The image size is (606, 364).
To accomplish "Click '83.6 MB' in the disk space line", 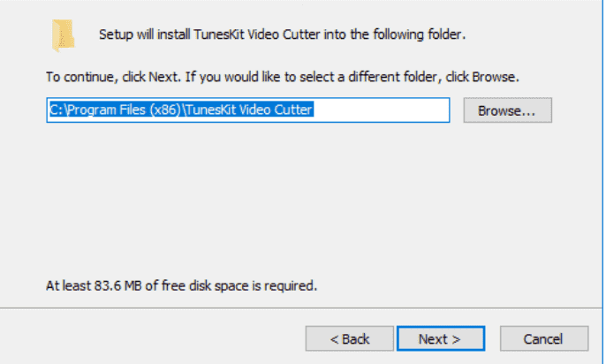I will (117, 286).
